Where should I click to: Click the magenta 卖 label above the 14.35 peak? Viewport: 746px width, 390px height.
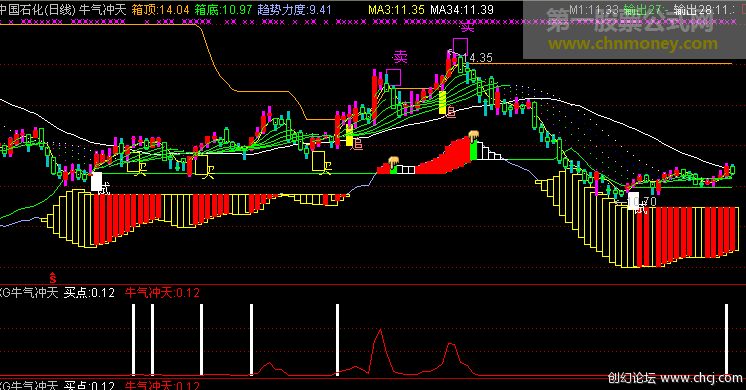[x=467, y=27]
